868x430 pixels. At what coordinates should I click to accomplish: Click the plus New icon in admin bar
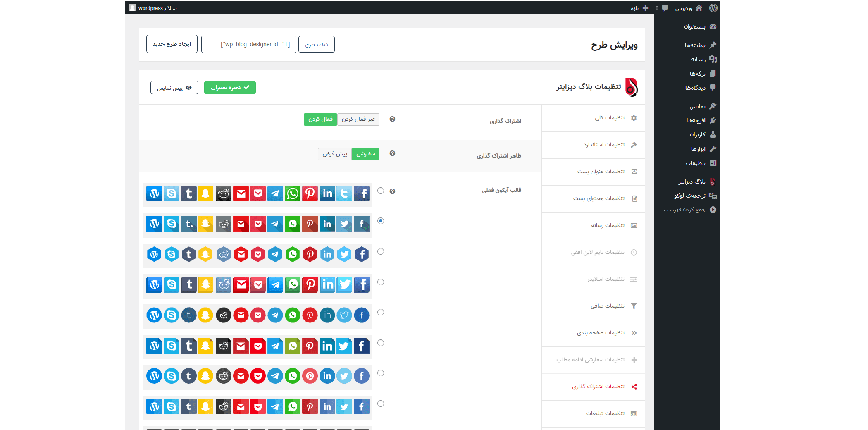tap(646, 8)
